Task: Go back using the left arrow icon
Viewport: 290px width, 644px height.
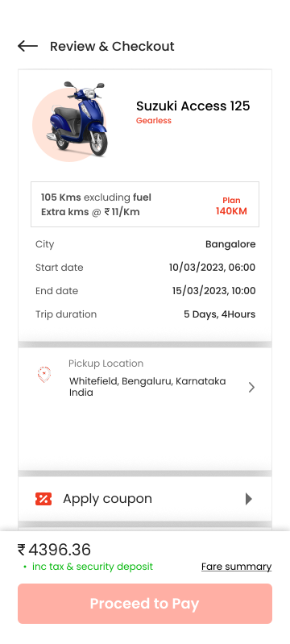Action: tap(27, 46)
